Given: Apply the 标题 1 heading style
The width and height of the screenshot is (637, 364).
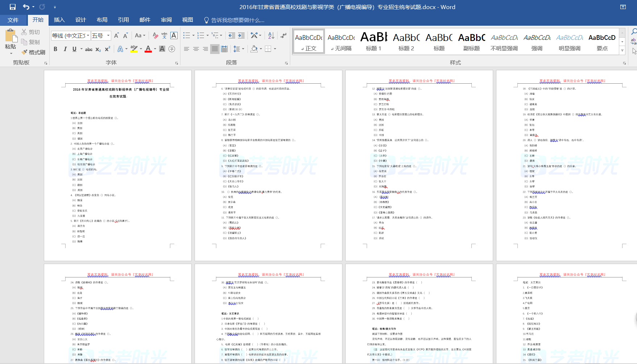Looking at the screenshot, I should pos(374,41).
